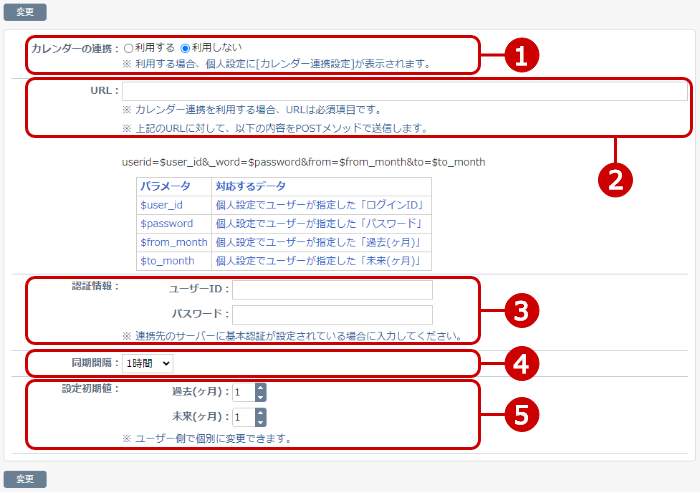
Task: Decrease the 未来(ヶ月) value with down arrow
Action: [x=261, y=422]
